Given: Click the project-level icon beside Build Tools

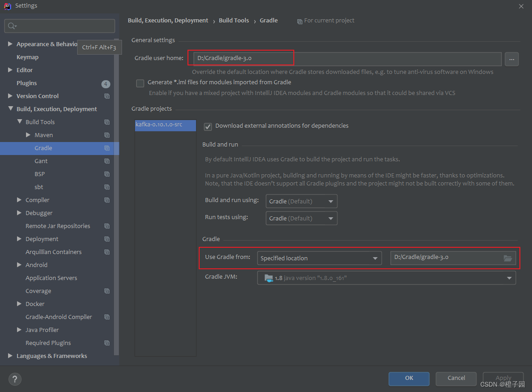Looking at the screenshot, I should click(x=107, y=122).
